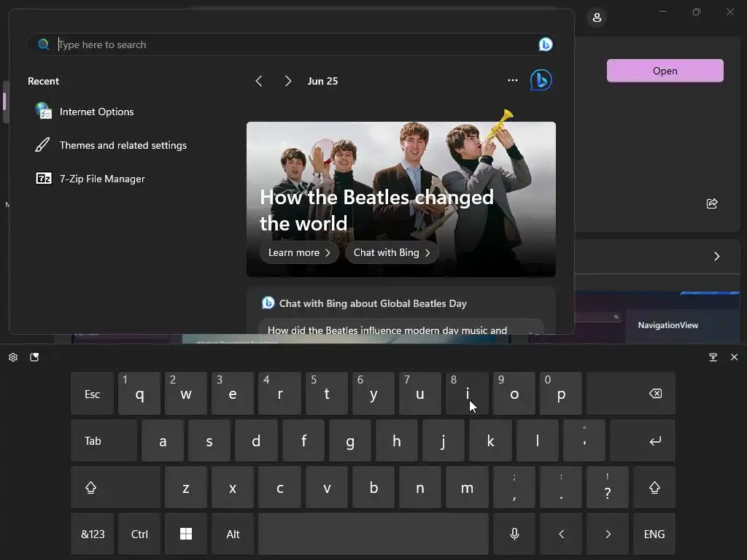Click the share icon in background window
This screenshot has height=560, width=747.
coord(712,204)
